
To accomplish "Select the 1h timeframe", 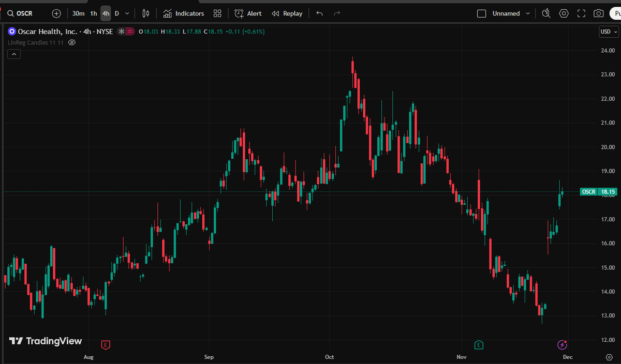I will 94,13.
